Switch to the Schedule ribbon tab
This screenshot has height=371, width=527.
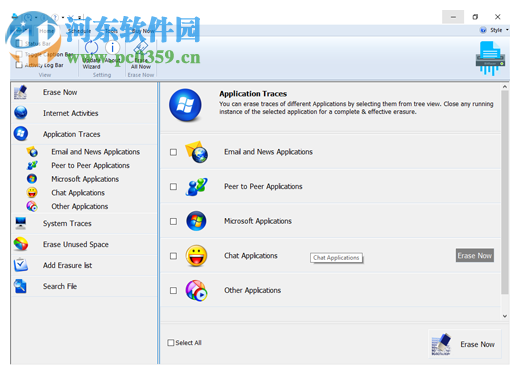tap(79, 31)
